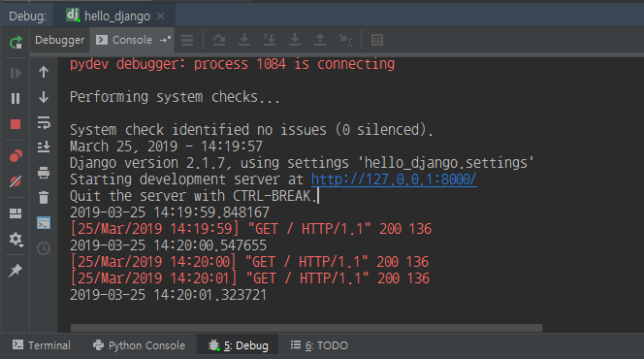Pause the running program
This screenshot has width=644, height=359.
tap(16, 99)
